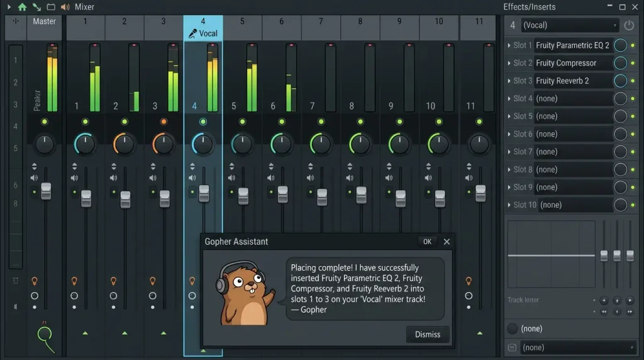Click the speaker icon on track 1 strip
Screen dimensions: 644x360
point(74,178)
